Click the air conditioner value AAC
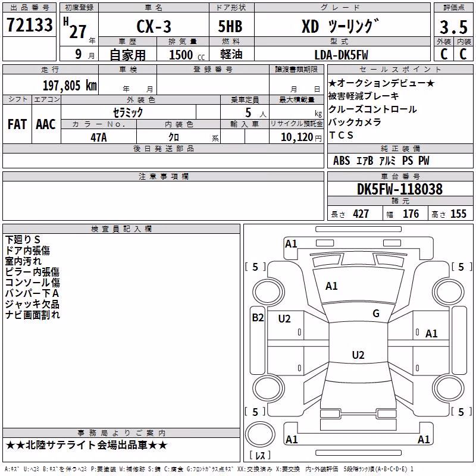 (46, 124)
